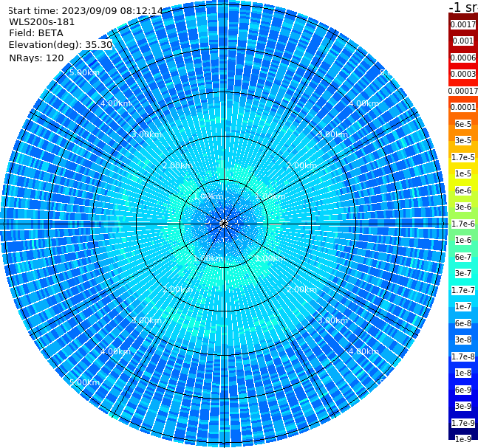Click the upper-right 2.00km range label
This screenshot has height=448, width=478.
[301, 165]
